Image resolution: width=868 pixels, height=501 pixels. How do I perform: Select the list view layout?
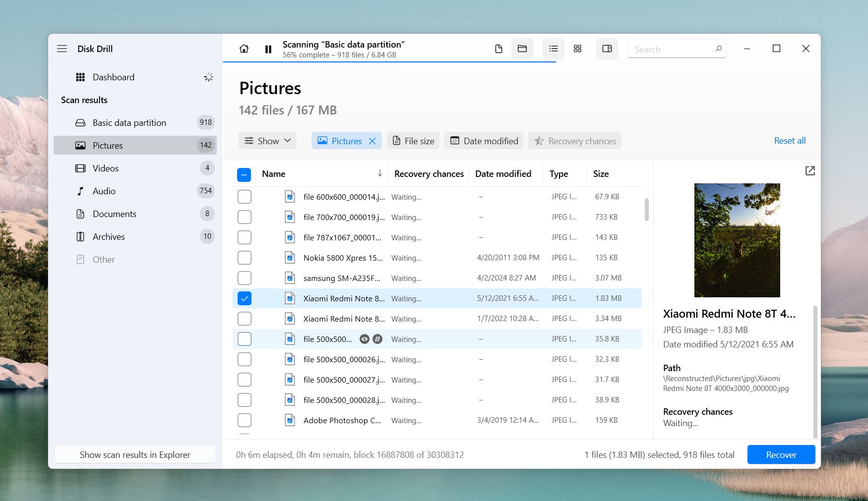pyautogui.click(x=554, y=49)
